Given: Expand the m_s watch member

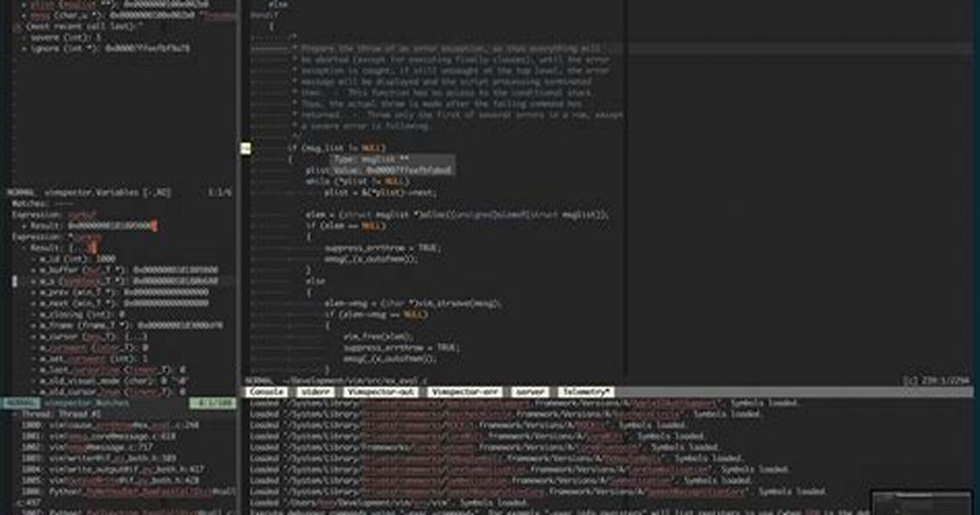Looking at the screenshot, I should [x=34, y=281].
